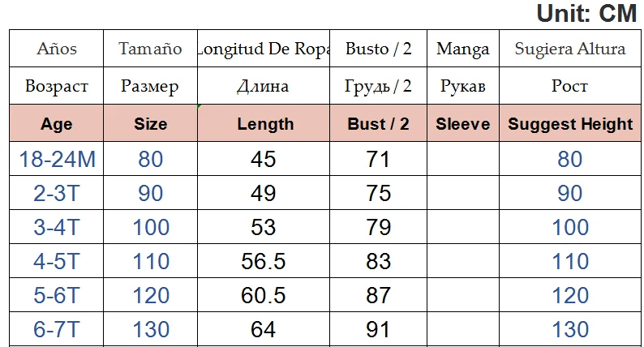644x347 pixels.
Task: Select the Unit: CM label
Action: point(586,13)
